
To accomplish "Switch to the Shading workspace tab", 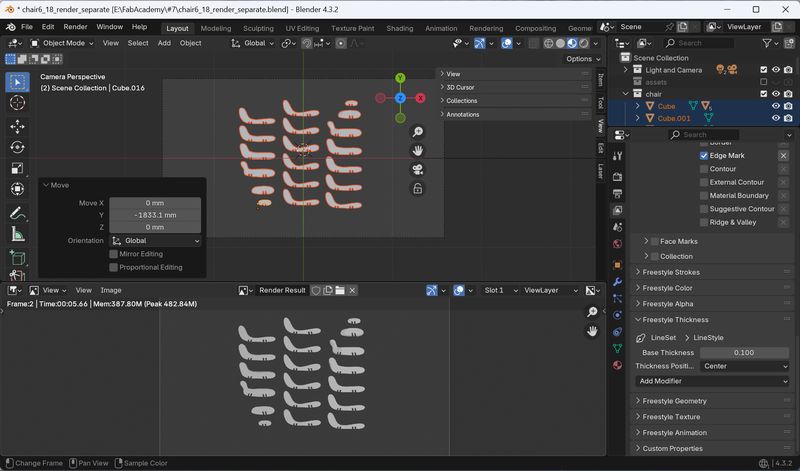I will [x=399, y=29].
